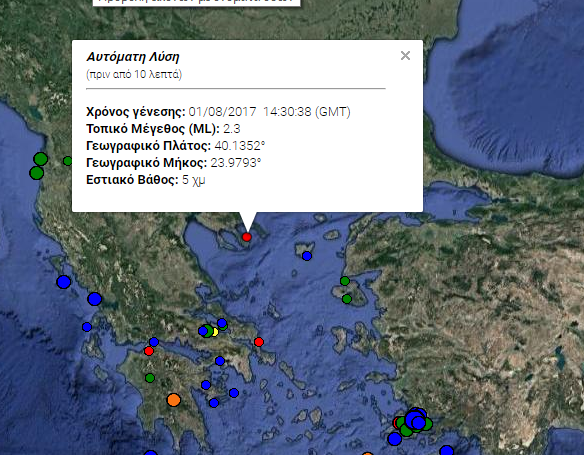Select the northern green marker on Lesbos island
The image size is (584, 455).
tap(345, 281)
